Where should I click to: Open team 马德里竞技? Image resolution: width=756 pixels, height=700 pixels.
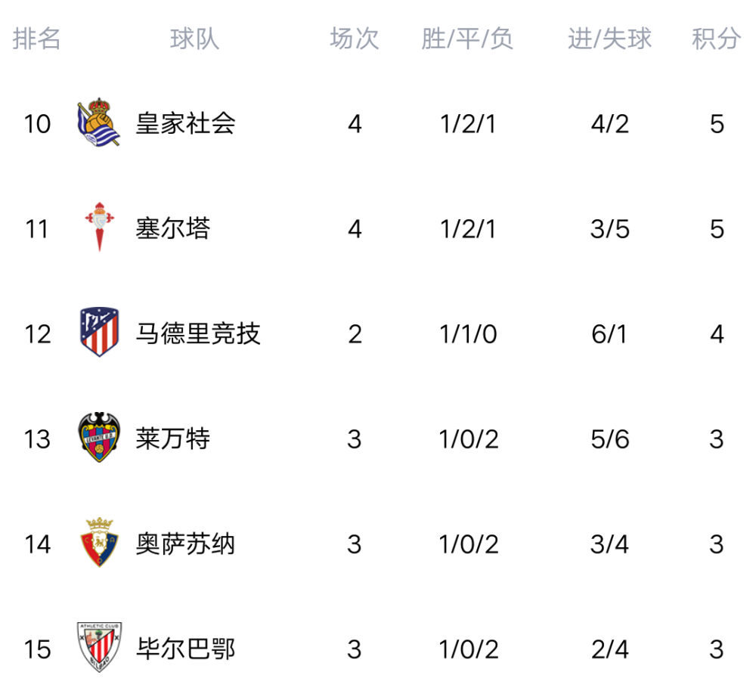pos(198,333)
